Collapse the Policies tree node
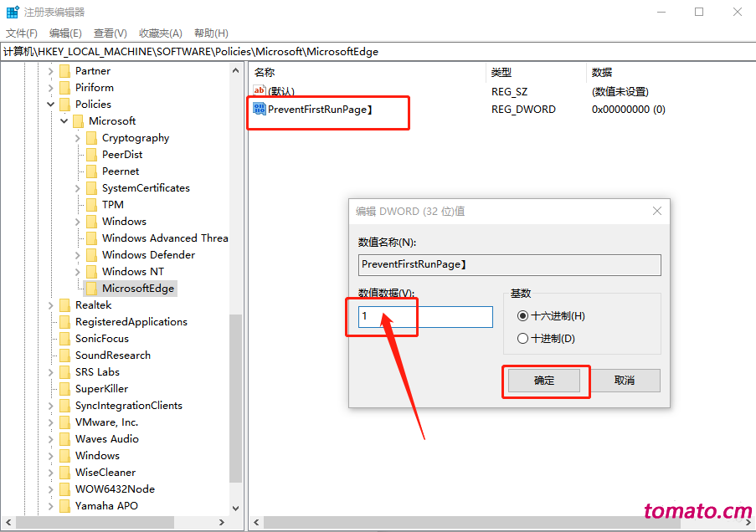The image size is (756, 532). [x=50, y=104]
